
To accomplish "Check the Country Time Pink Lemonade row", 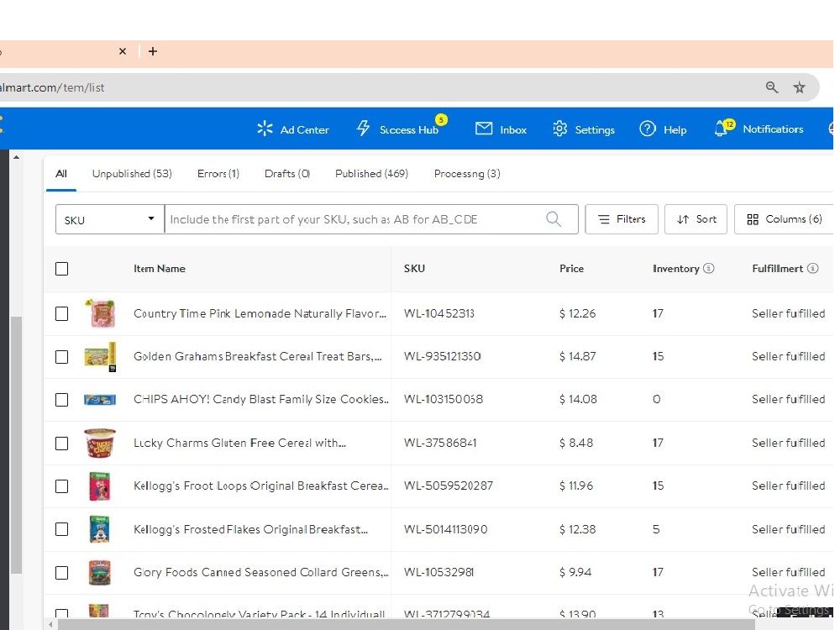I will click(x=61, y=313).
